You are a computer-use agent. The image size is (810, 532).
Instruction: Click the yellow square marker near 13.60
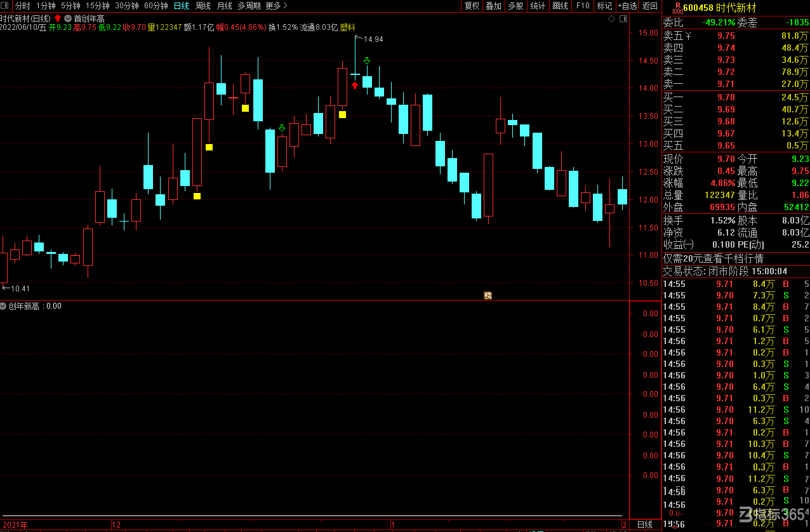tap(245, 108)
